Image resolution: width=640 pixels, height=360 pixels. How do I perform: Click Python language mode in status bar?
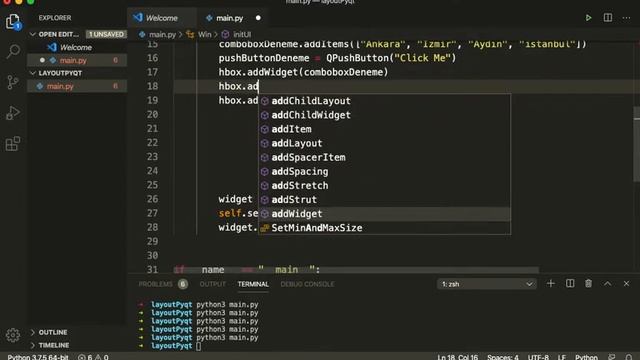(x=586, y=357)
